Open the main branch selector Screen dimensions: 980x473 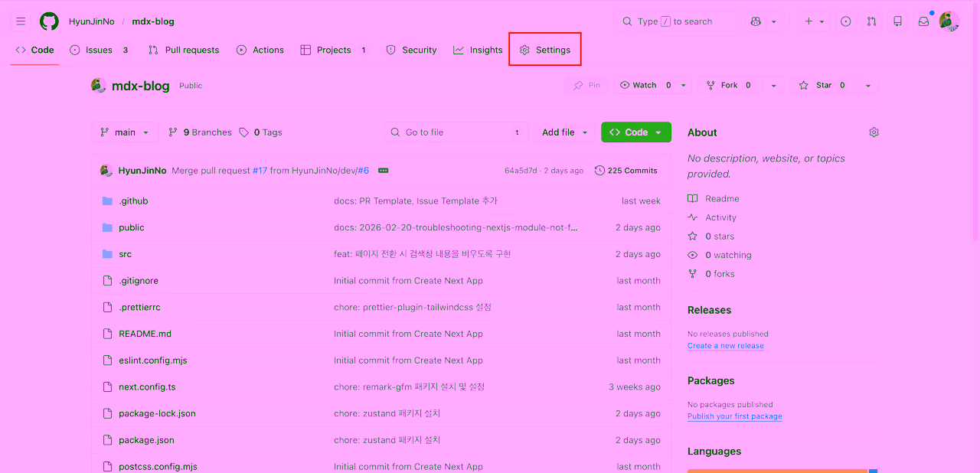[x=125, y=132]
